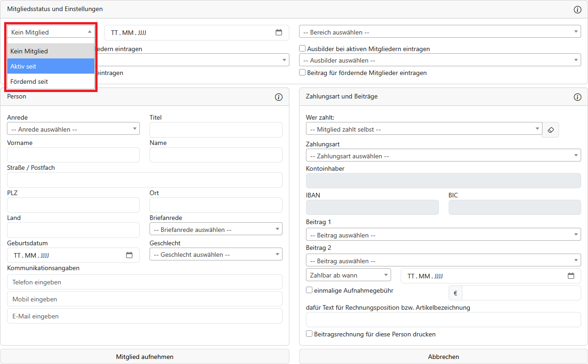Expand the Zahlungsart auswählen dropdown
This screenshot has width=588, height=364.
(443, 156)
